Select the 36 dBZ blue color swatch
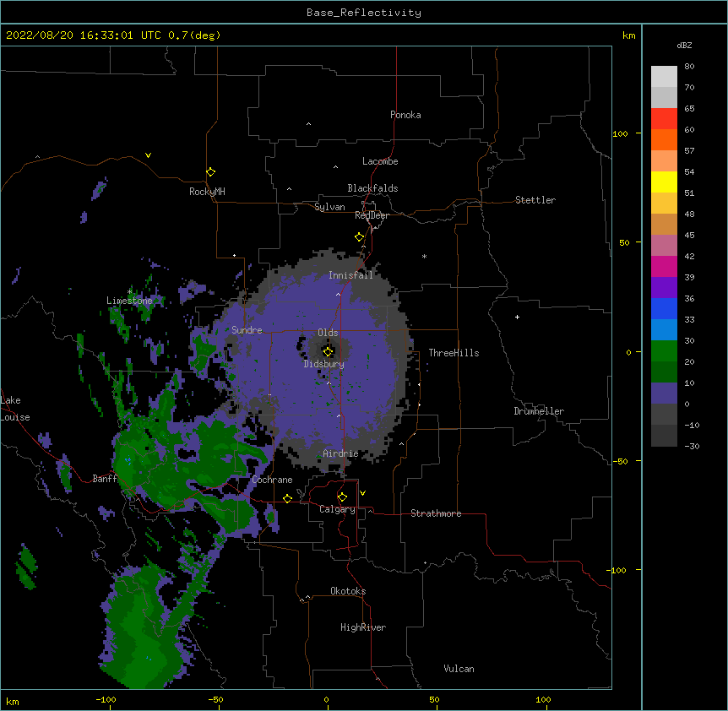 [664, 308]
